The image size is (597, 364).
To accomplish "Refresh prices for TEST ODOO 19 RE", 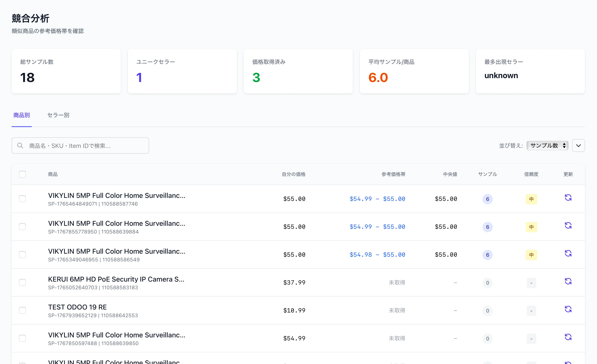I will tap(568, 309).
